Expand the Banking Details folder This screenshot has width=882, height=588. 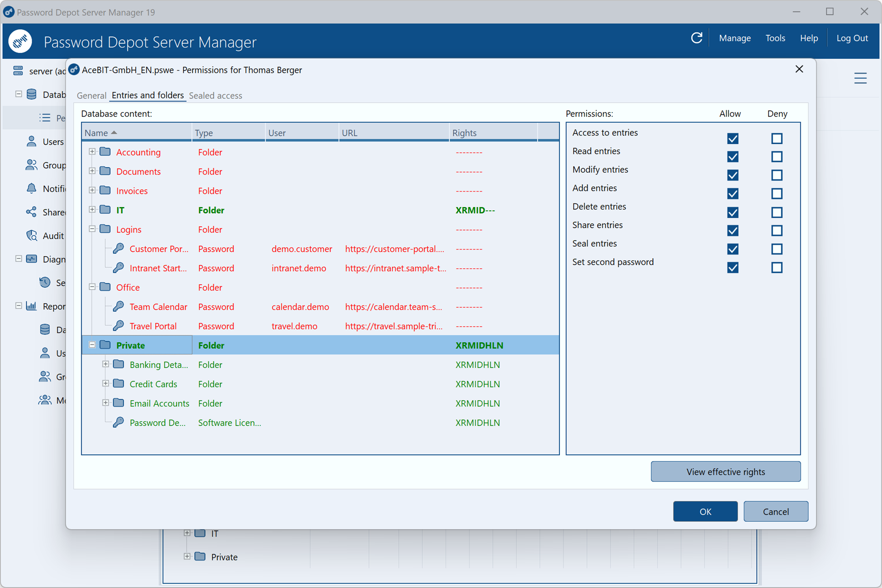coord(106,364)
